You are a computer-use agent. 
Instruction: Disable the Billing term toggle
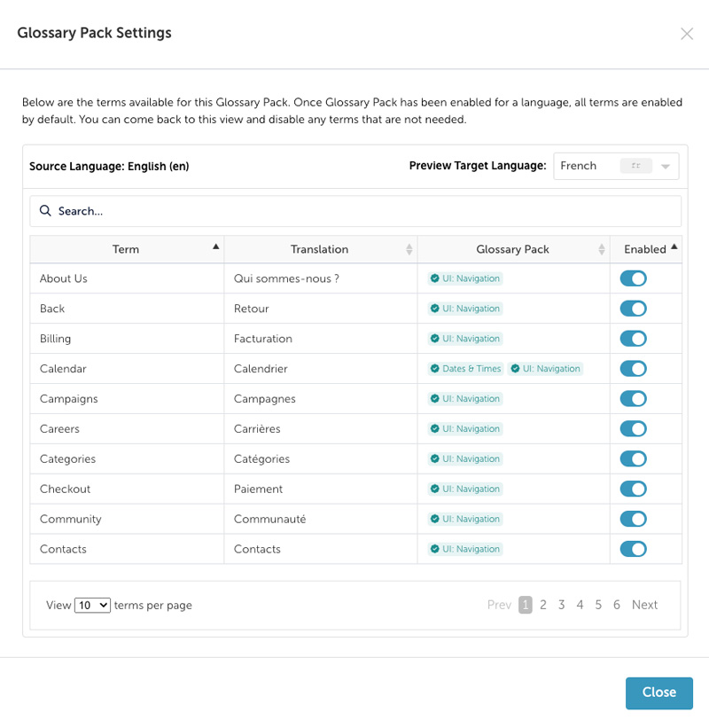pos(633,339)
